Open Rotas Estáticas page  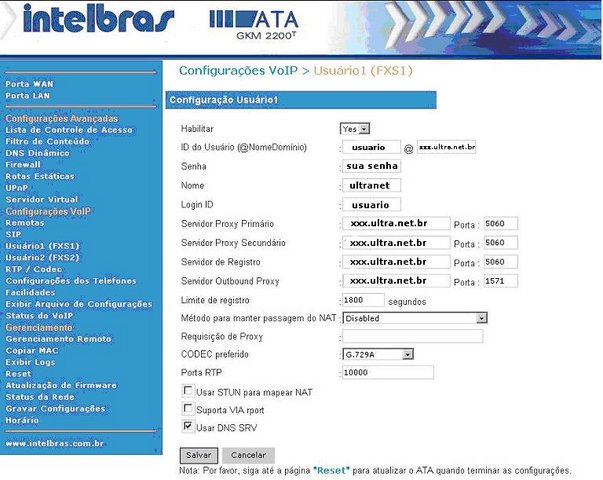40,176
